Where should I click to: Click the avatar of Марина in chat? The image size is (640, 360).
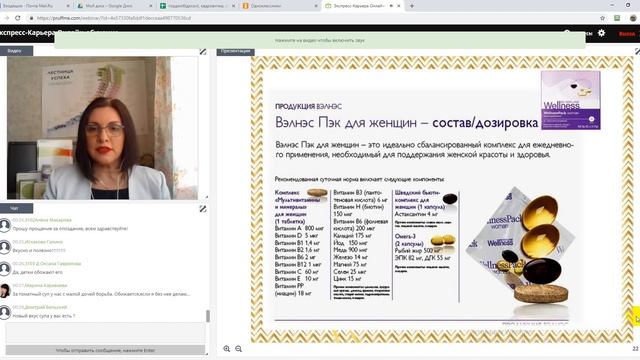(x=5, y=291)
